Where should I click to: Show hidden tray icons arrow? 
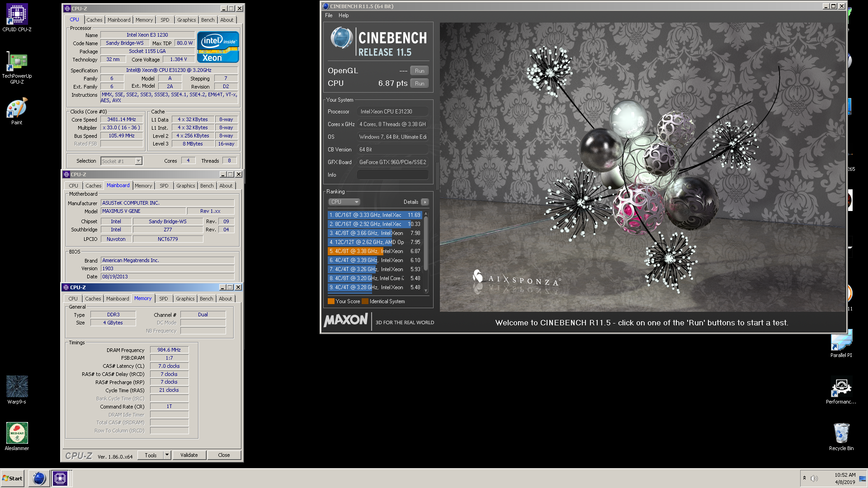(804, 478)
